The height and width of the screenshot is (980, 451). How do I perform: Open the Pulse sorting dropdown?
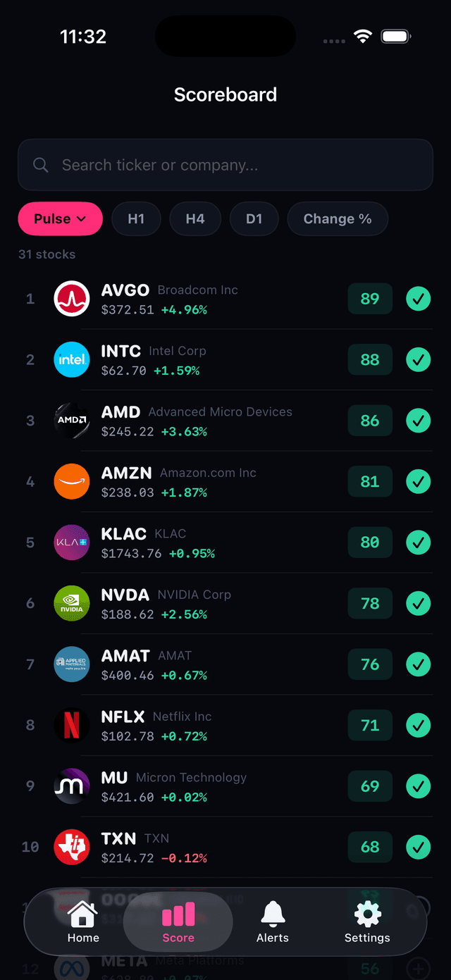(60, 218)
